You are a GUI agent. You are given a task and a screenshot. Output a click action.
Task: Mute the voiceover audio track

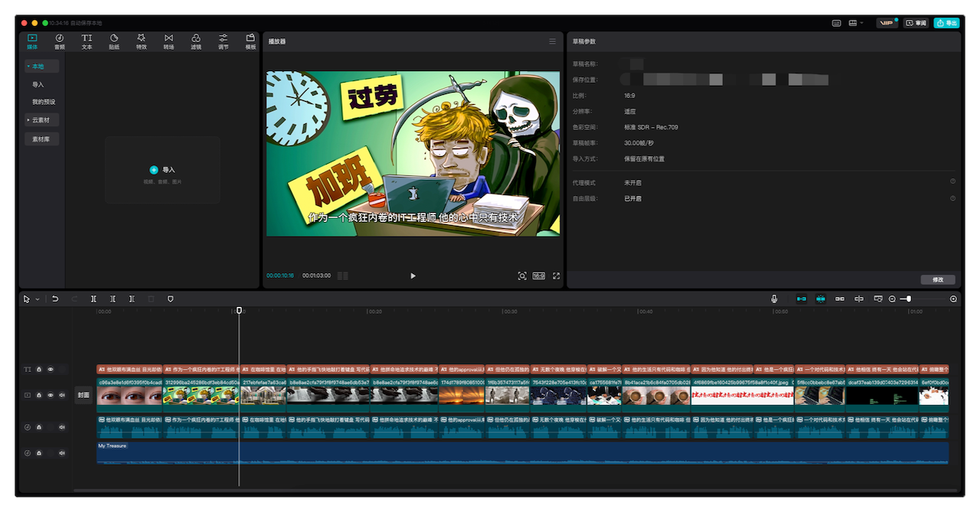(x=62, y=427)
